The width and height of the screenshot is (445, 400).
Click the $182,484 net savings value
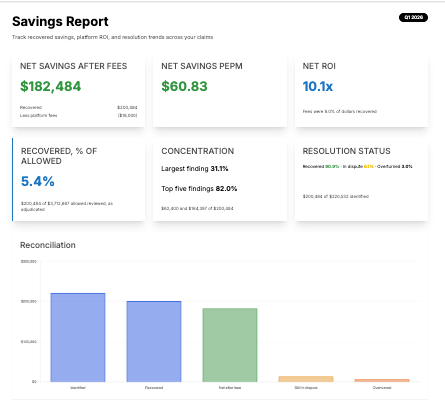tap(50, 86)
